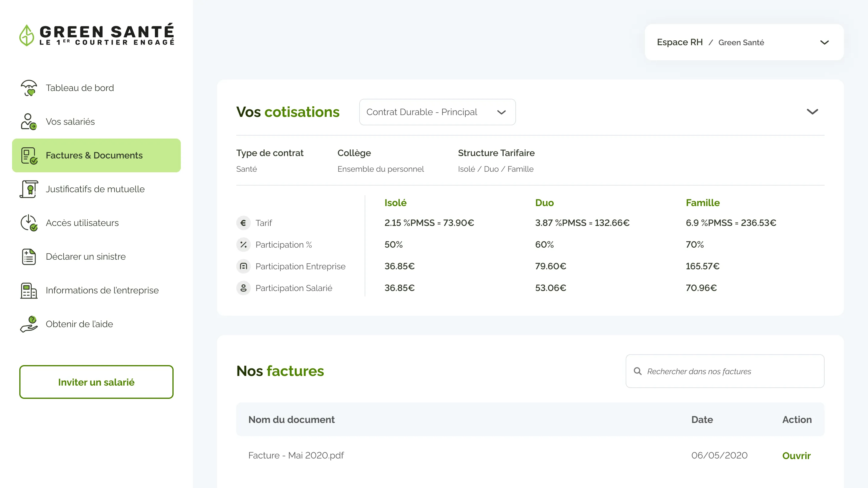Image resolution: width=868 pixels, height=488 pixels.
Task: Open Informations de l'entreprise page
Action: click(x=96, y=290)
